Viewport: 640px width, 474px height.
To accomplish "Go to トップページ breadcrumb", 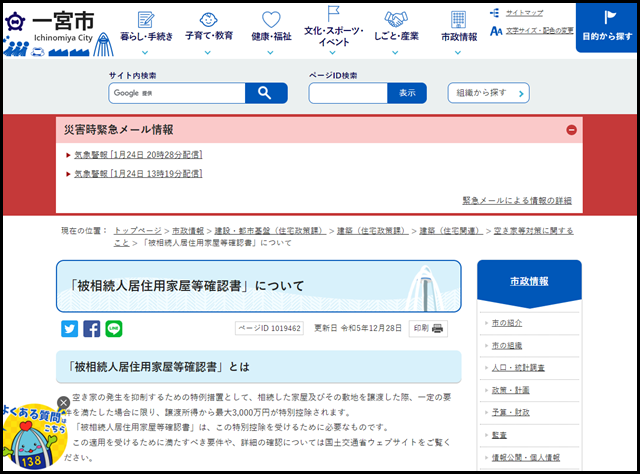I will [x=138, y=231].
